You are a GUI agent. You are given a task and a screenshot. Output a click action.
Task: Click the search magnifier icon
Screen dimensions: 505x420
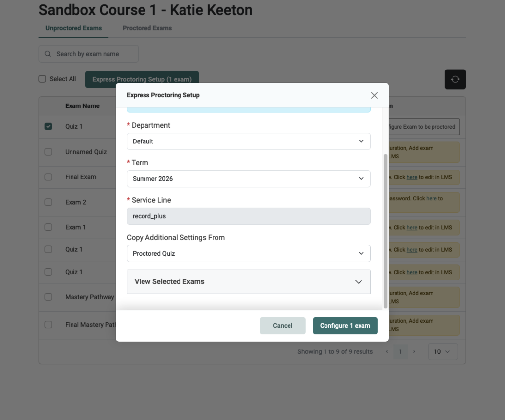pos(48,54)
